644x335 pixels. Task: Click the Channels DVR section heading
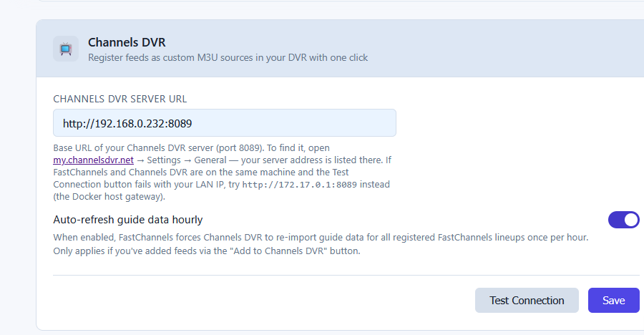127,42
